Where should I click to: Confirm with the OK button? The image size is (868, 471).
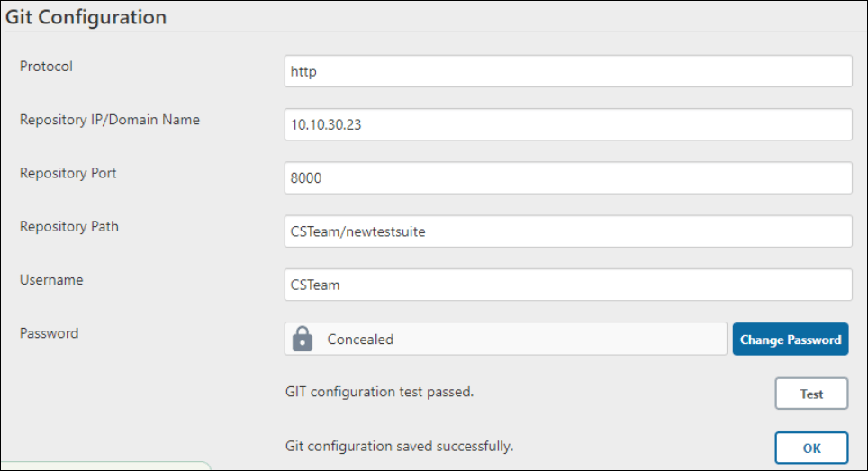coord(811,448)
